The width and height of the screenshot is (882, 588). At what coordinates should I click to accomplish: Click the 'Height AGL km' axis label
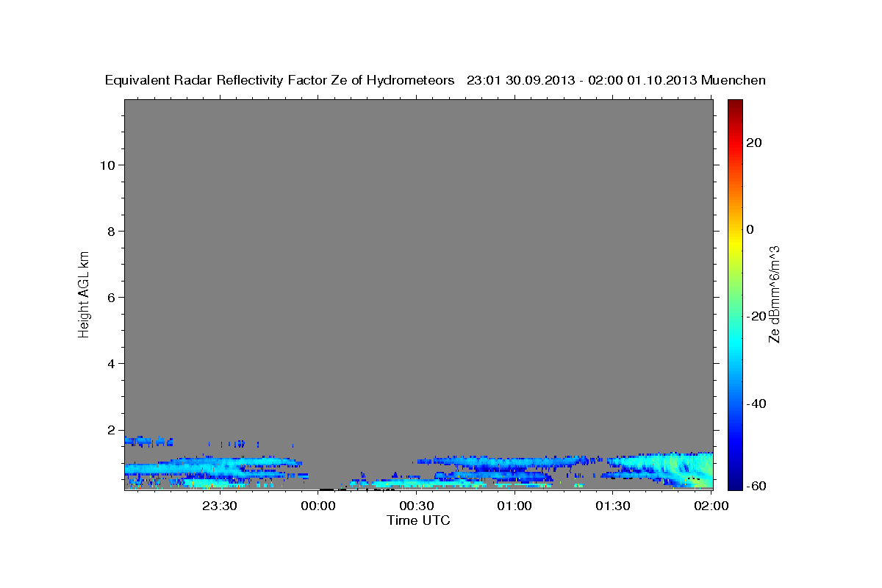85,294
